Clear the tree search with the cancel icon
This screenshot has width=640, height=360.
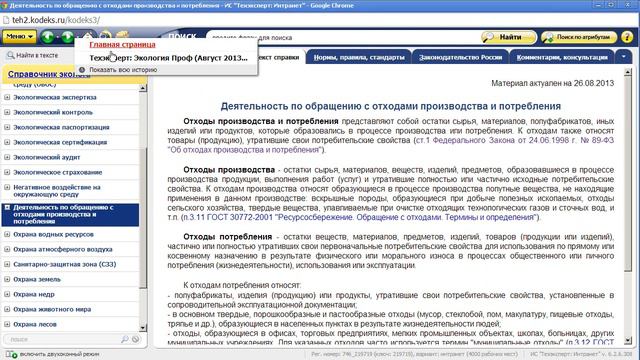pyautogui.click(x=136, y=339)
